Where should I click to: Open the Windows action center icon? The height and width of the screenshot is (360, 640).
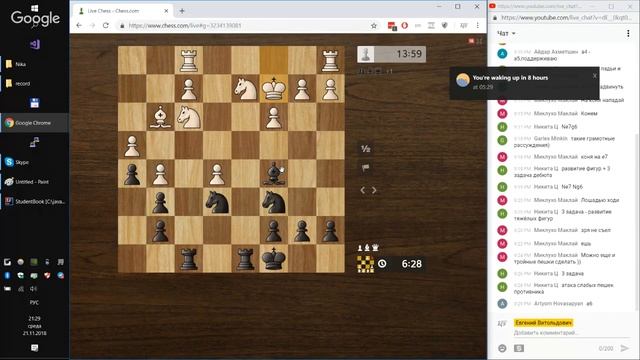pos(35,348)
